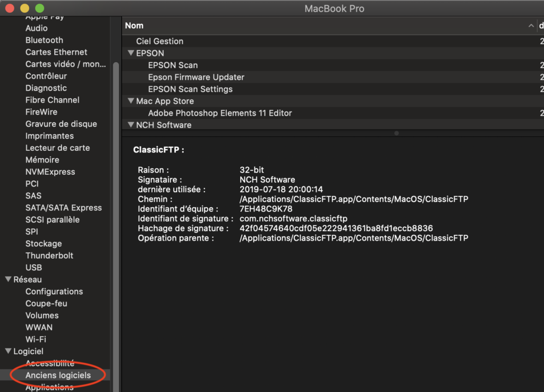Select Stockage in the sidebar
The image size is (544, 392).
pos(44,243)
